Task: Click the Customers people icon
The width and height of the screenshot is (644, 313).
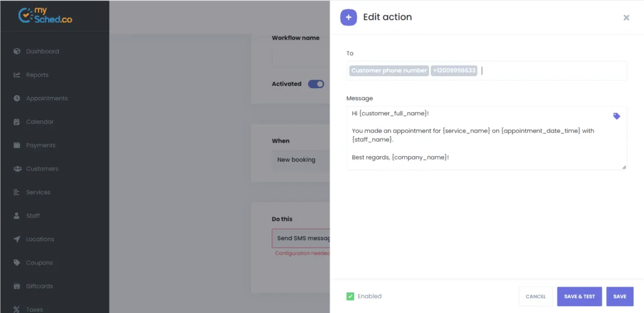Action: point(17,169)
